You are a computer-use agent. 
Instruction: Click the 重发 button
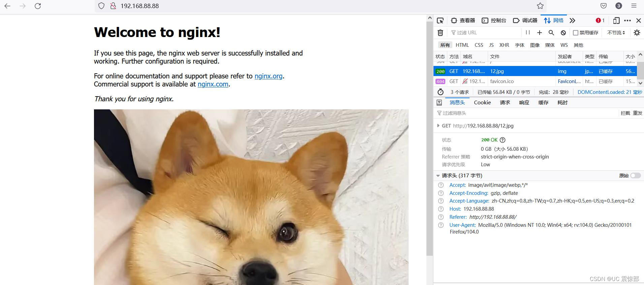pyautogui.click(x=638, y=113)
